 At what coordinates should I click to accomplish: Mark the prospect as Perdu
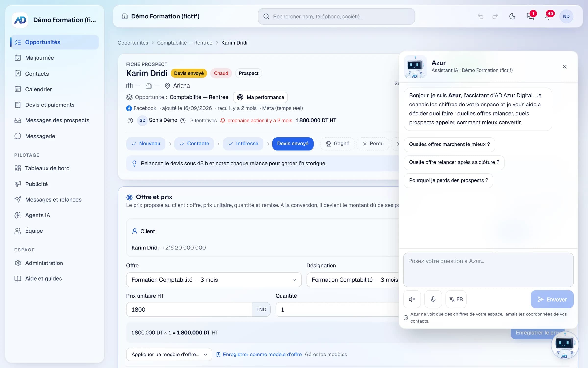tap(373, 144)
